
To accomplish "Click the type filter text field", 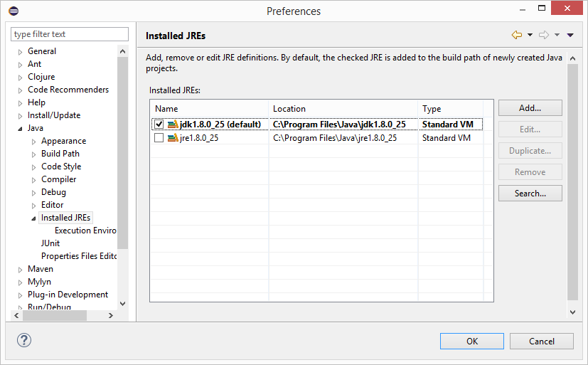I will [70, 34].
